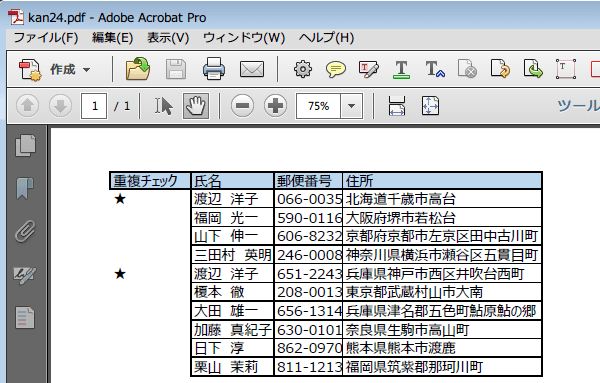Click the fit width scrolling icon
The width and height of the screenshot is (600, 383).
tap(397, 106)
